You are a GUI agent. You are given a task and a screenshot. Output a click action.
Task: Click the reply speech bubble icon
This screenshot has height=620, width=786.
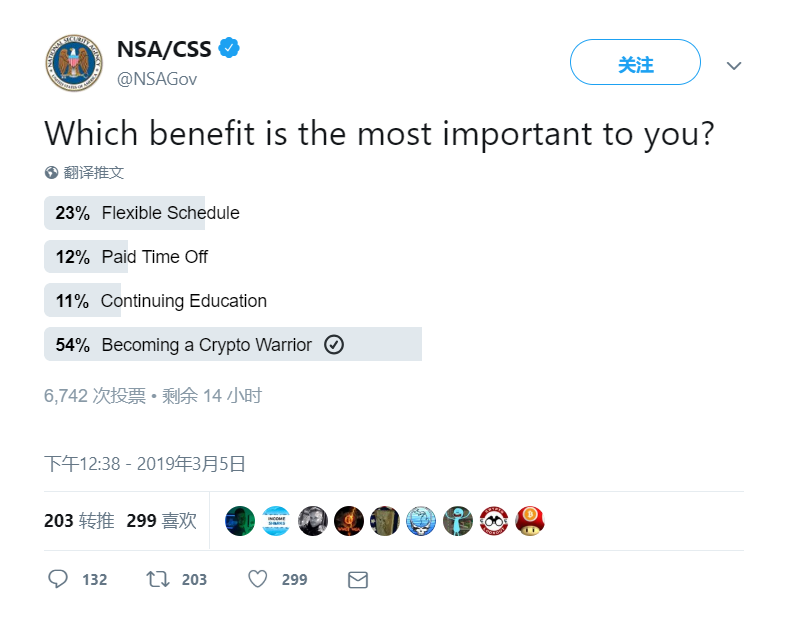(x=58, y=579)
